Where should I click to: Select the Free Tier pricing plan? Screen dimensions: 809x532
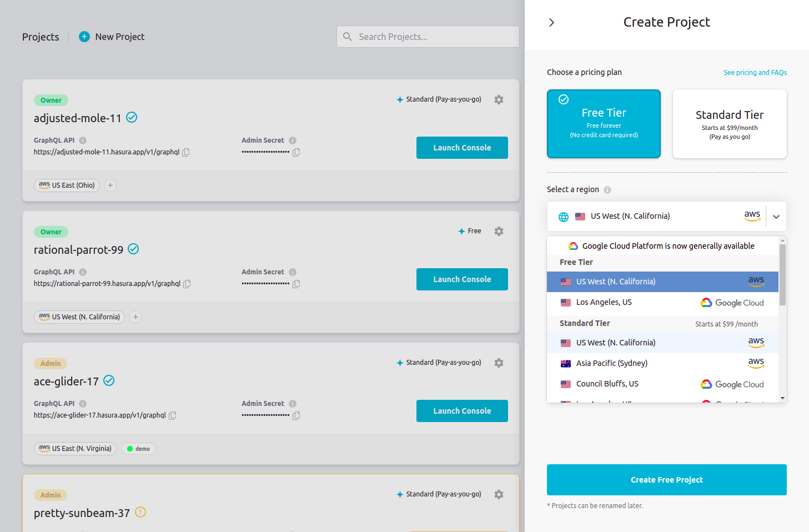604,123
